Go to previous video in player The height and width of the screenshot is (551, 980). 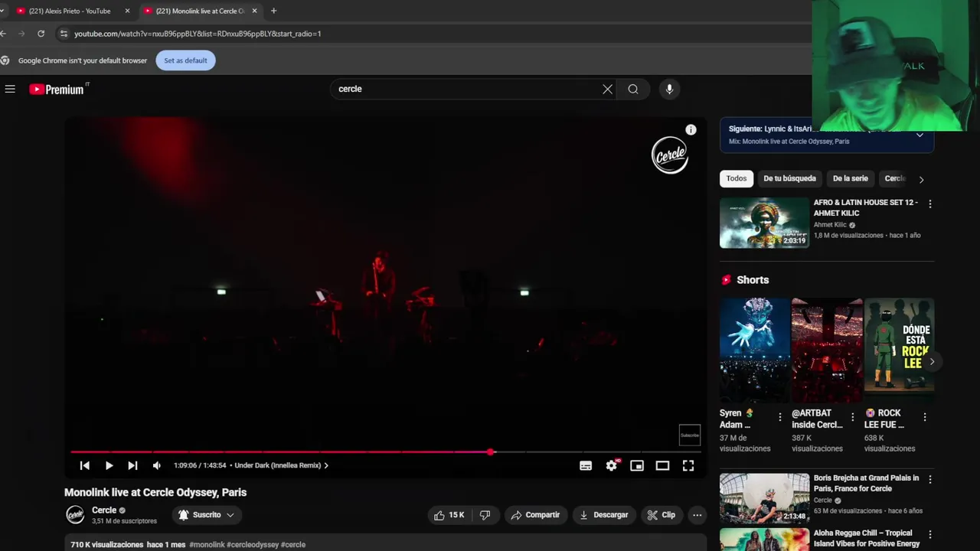pyautogui.click(x=85, y=465)
